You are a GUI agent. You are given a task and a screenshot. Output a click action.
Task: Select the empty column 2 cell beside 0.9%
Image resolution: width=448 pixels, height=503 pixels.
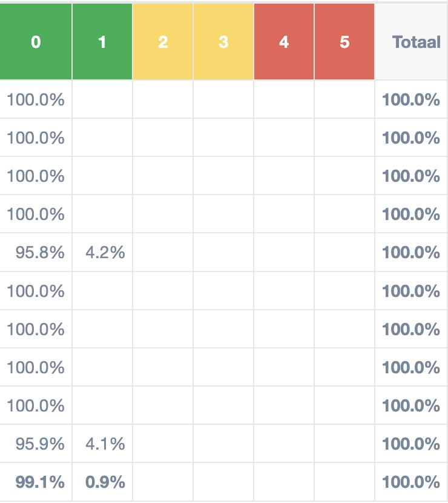tap(162, 482)
